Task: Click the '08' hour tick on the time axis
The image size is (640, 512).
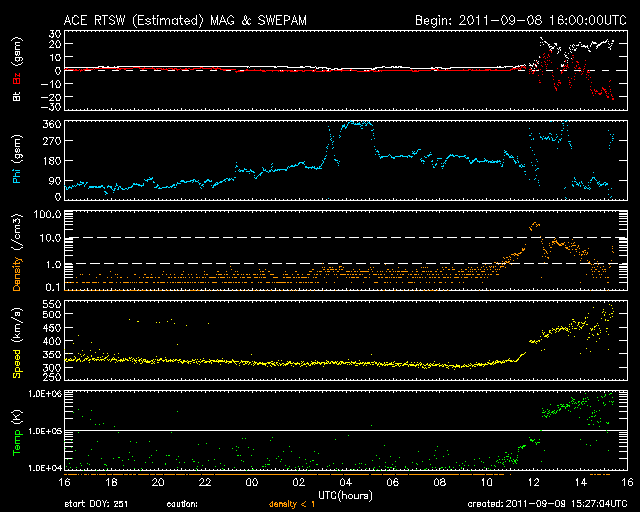Action: coord(440,483)
